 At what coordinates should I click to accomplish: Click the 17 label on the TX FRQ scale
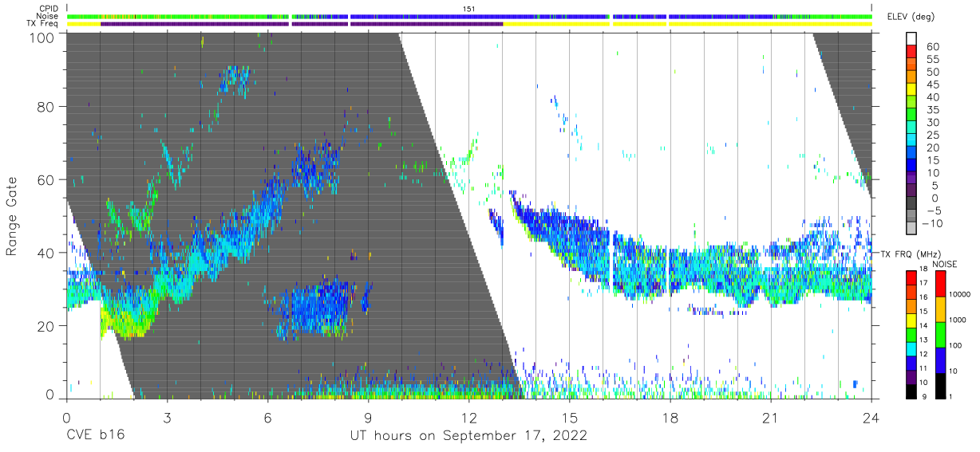pyautogui.click(x=923, y=283)
